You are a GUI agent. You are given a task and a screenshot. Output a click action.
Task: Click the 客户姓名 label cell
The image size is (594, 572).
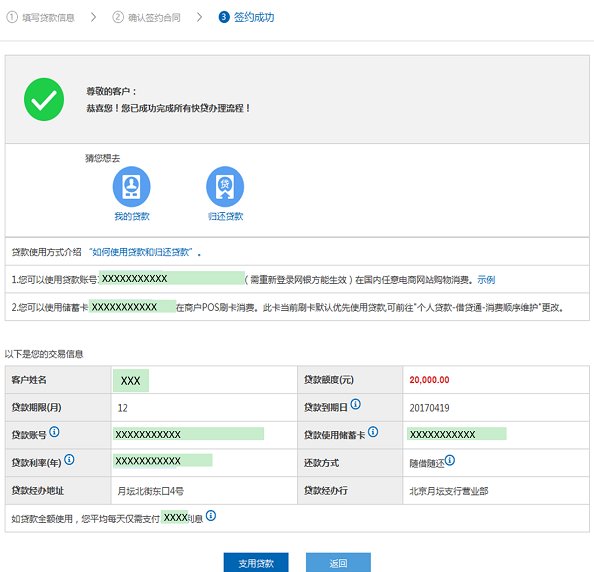[x=58, y=380]
